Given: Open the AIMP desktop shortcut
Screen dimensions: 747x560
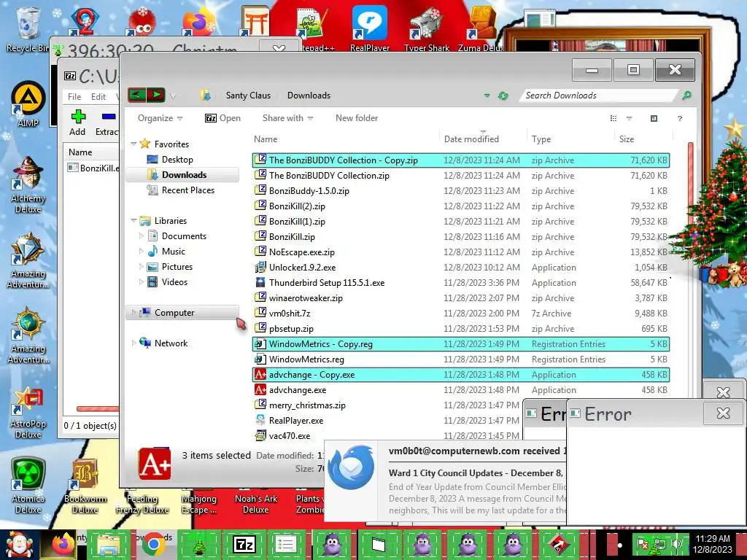Looking at the screenshot, I should 28,104.
